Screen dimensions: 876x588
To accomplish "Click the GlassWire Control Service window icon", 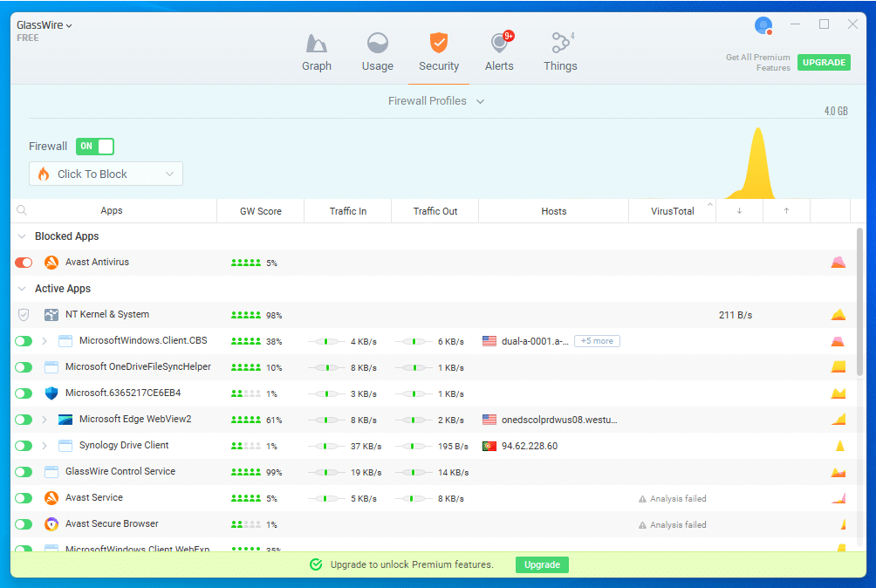I will 51,472.
